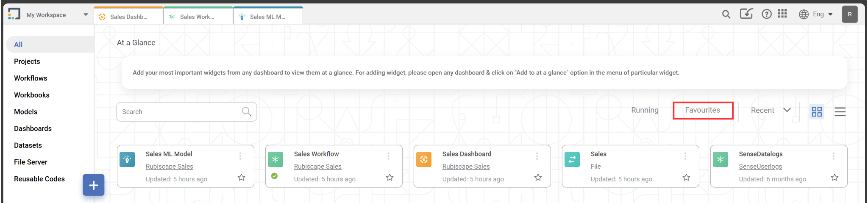This screenshot has height=203, width=868.
Task: Select Dashboards in the left sidebar
Action: [x=33, y=128]
